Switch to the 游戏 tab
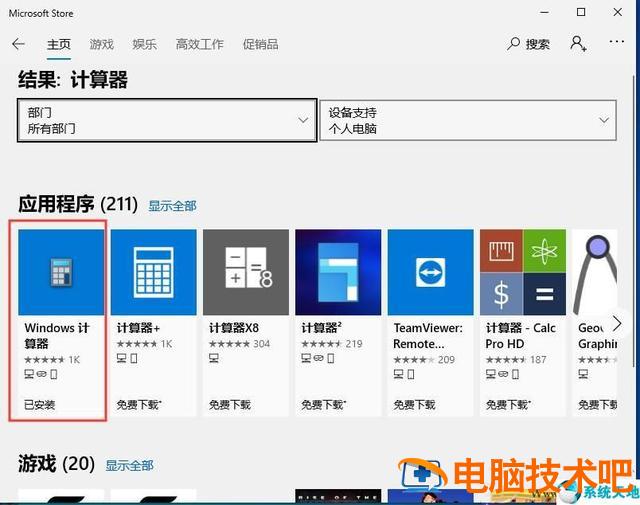 pyautogui.click(x=102, y=44)
